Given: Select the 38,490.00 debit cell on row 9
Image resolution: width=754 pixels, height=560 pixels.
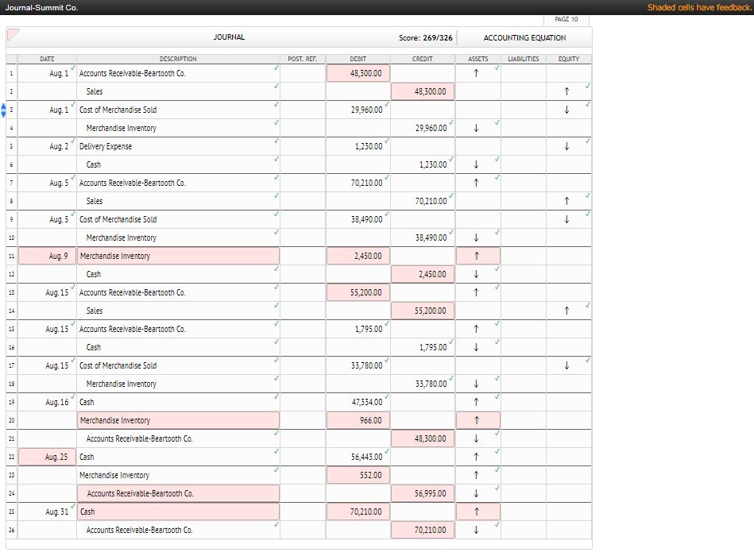Looking at the screenshot, I should [358, 219].
